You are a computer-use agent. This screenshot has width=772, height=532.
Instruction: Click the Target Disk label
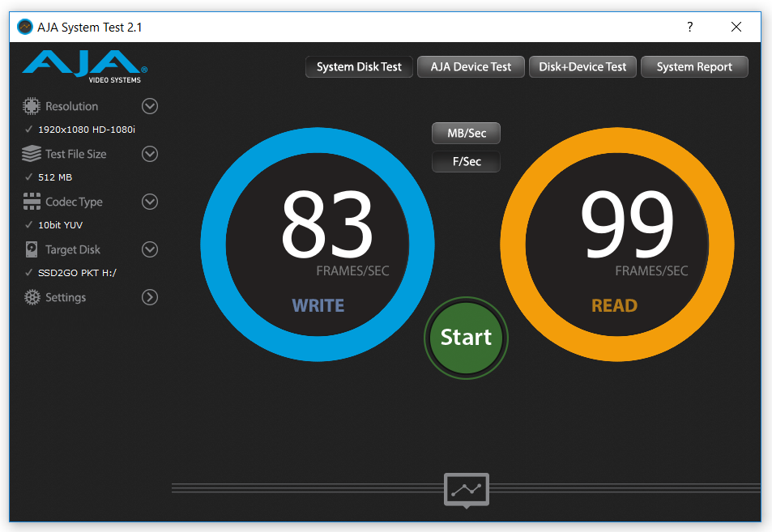[x=73, y=250]
